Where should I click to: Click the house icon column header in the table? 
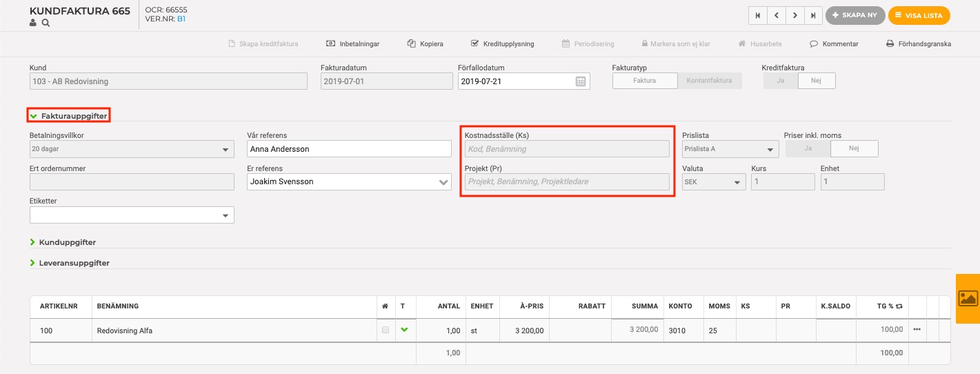385,306
